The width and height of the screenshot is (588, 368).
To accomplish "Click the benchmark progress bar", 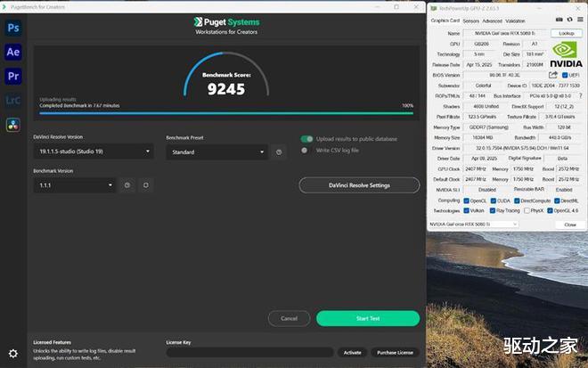I will [226, 113].
